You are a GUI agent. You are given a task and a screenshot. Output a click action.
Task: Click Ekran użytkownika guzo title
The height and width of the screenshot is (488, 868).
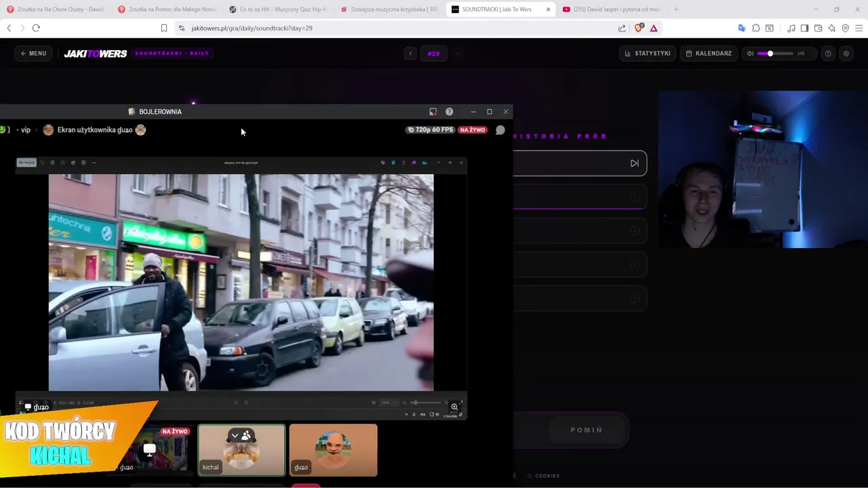(95, 129)
